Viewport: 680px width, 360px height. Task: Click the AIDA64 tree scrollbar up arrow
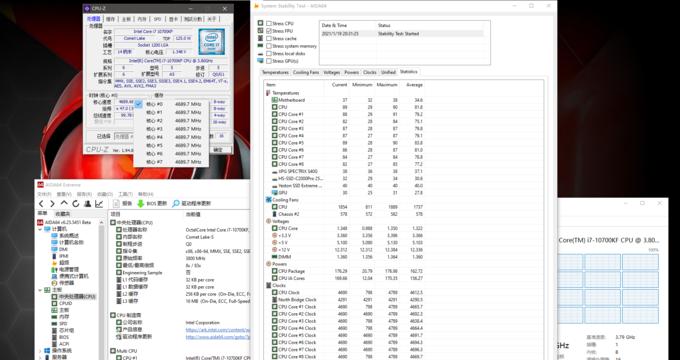(102, 223)
